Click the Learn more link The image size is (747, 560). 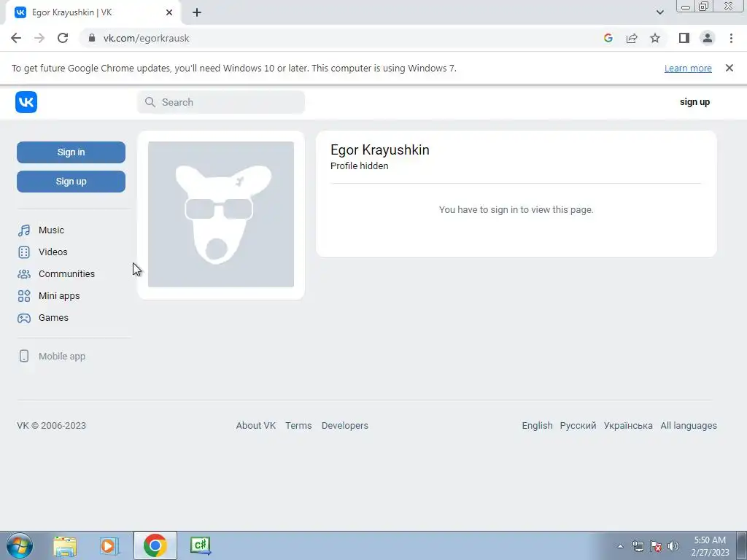[x=688, y=68]
